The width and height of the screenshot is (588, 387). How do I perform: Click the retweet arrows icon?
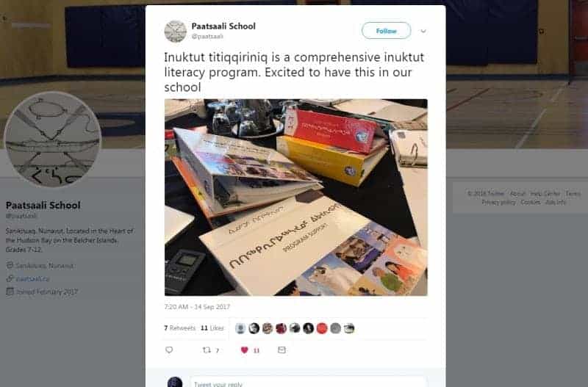click(x=207, y=350)
